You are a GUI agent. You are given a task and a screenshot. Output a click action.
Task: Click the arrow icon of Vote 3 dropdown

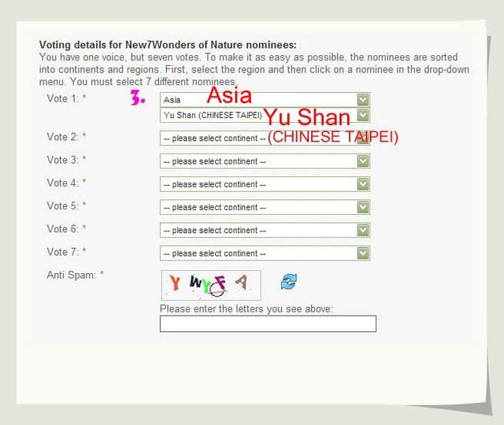tap(363, 161)
